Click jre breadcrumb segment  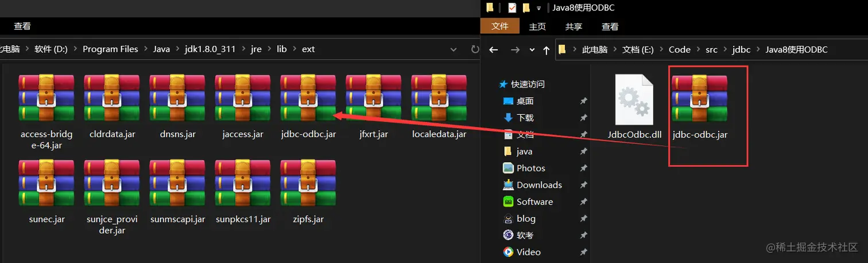256,49
